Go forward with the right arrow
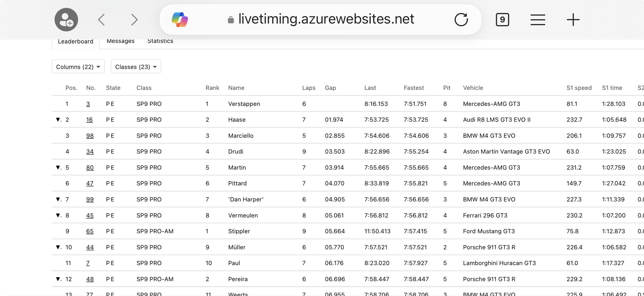This screenshot has width=644, height=296. pos(134,19)
